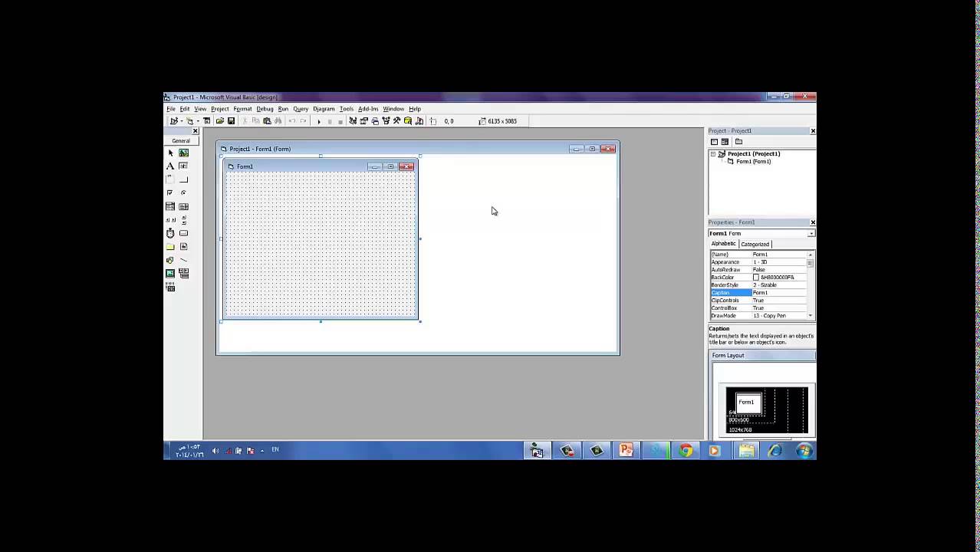Click the Open Project toolbar icon

tap(219, 121)
